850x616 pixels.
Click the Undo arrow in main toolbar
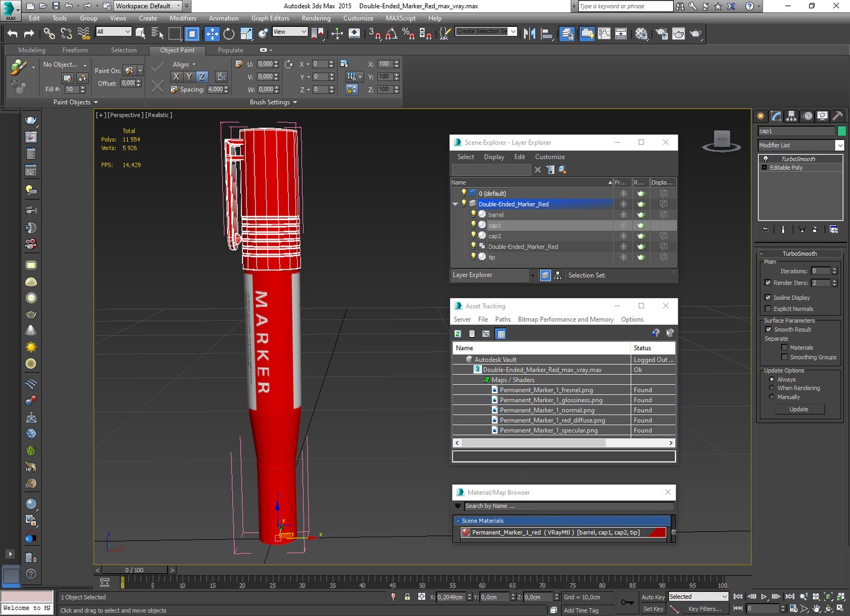(13, 34)
